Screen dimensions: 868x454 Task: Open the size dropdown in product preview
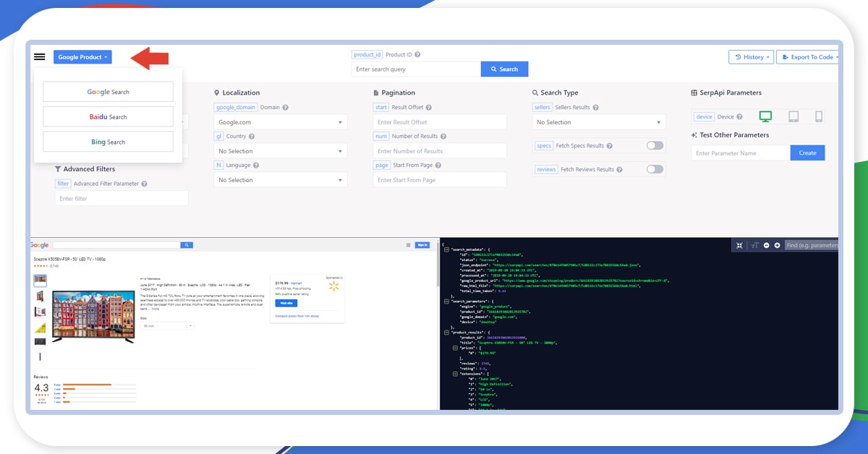point(168,326)
